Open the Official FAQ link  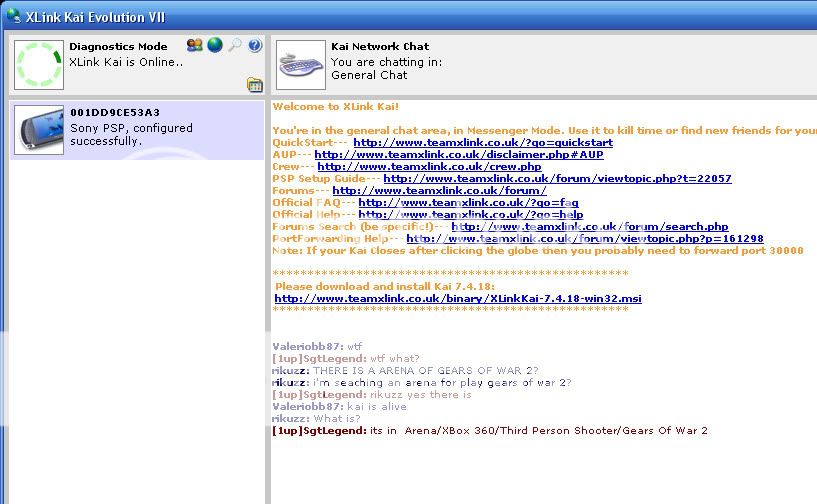coord(468,202)
